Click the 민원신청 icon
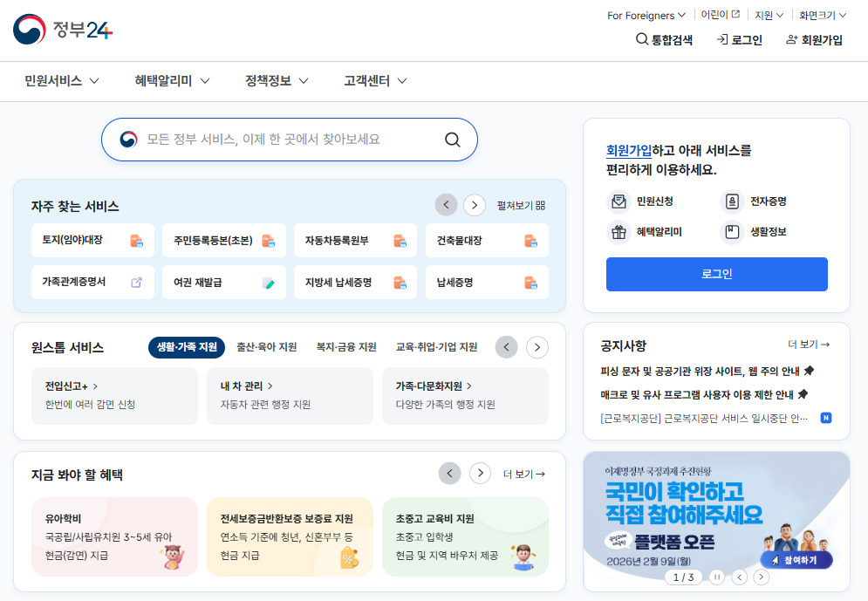Viewport: 868px width, 601px height. [x=619, y=201]
